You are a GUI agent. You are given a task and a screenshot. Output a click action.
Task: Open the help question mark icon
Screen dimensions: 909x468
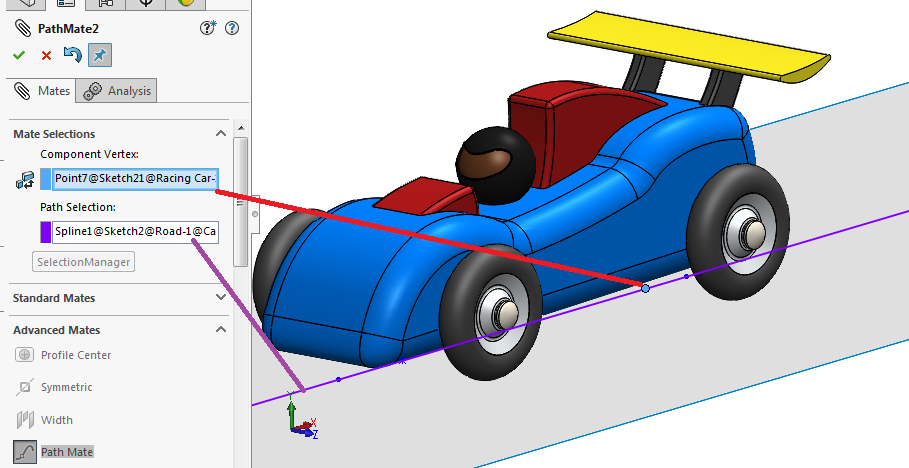pos(232,28)
